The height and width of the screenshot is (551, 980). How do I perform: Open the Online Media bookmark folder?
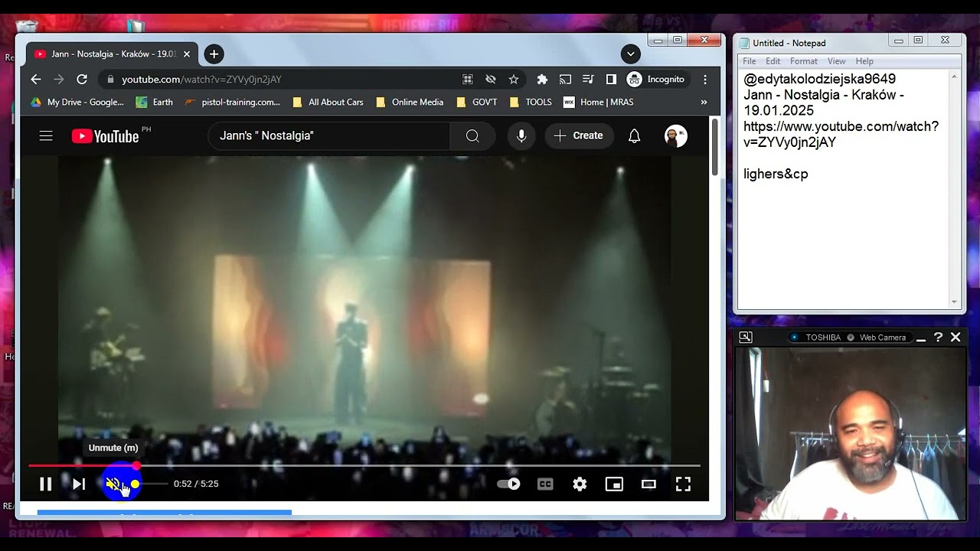coord(410,102)
